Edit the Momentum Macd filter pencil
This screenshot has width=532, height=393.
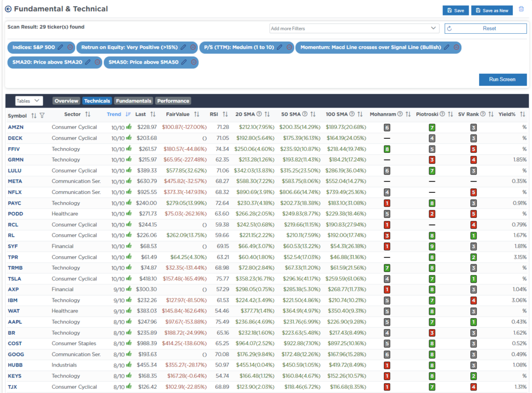click(x=447, y=47)
